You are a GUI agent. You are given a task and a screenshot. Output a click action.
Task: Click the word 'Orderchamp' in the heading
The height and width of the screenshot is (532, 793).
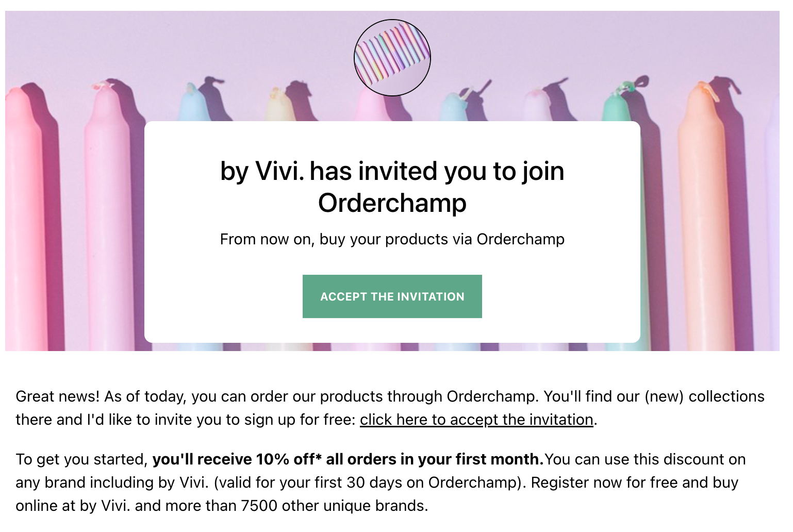(x=392, y=203)
